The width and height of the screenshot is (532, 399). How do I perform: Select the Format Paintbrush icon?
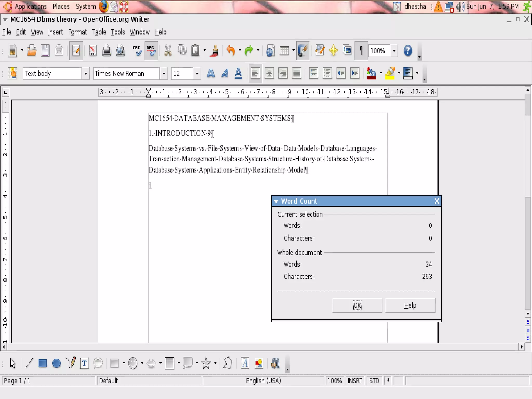click(215, 50)
